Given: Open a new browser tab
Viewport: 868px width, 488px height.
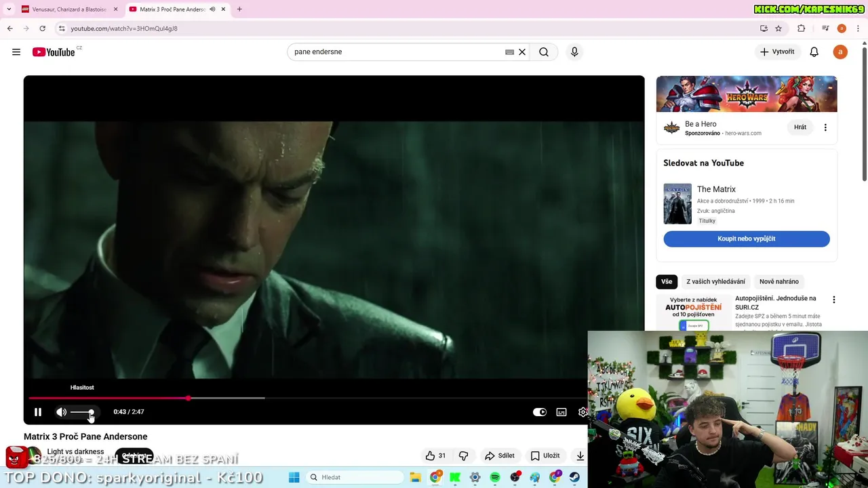Looking at the screenshot, I should pos(239,9).
